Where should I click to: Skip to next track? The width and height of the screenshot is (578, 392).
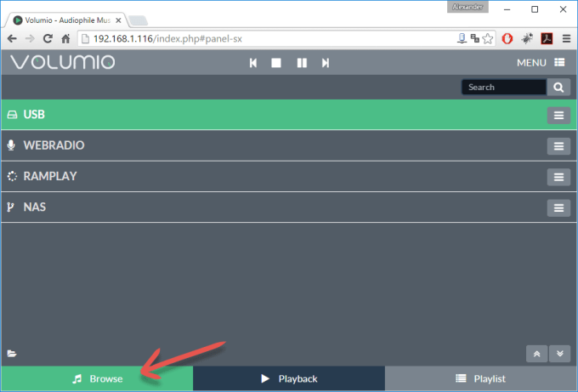325,63
